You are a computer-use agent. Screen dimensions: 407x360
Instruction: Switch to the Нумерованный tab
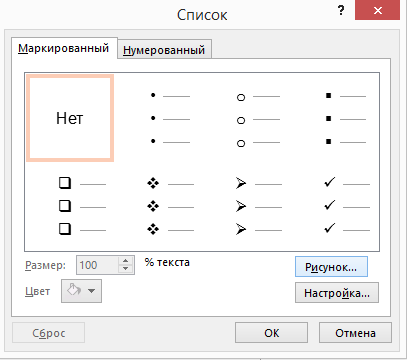click(x=164, y=50)
